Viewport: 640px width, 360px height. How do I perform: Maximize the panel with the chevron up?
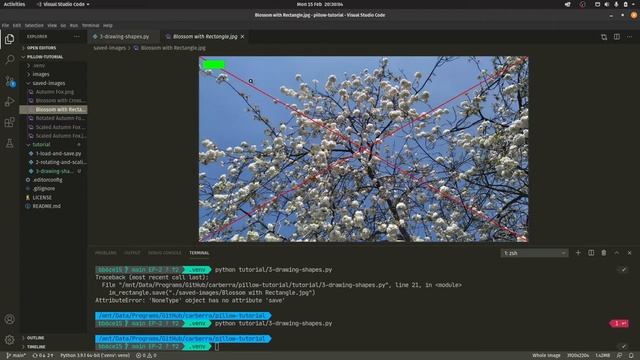(x=617, y=253)
